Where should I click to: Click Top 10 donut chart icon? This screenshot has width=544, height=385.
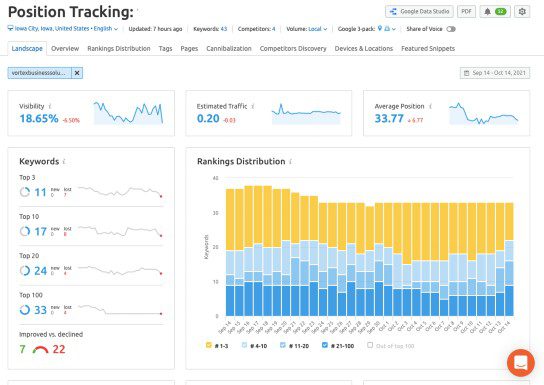coord(25,231)
